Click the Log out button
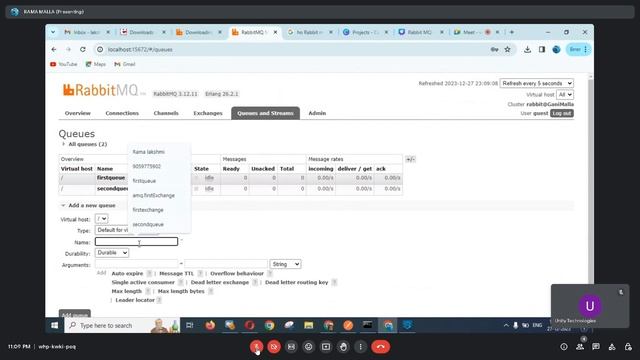This screenshot has width=640, height=360. pyautogui.click(x=562, y=113)
